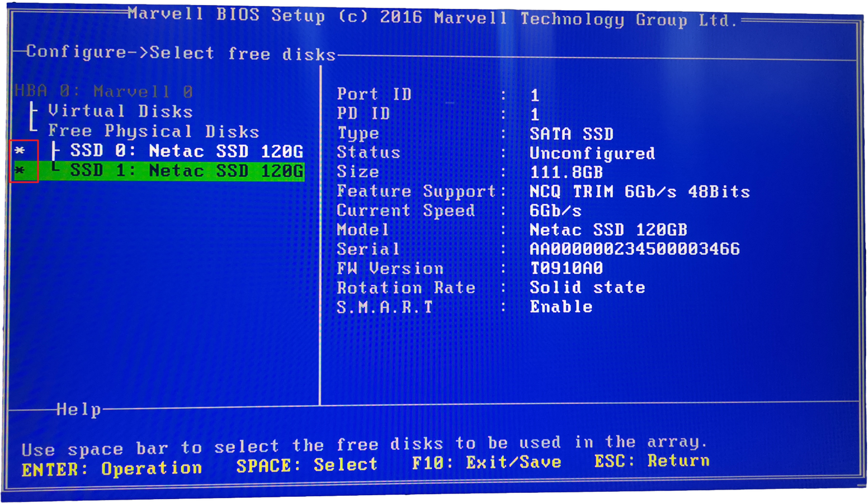The image size is (868, 503).
Task: Toggle the asterisk selection mark for SSD 0
Action: [x=20, y=150]
